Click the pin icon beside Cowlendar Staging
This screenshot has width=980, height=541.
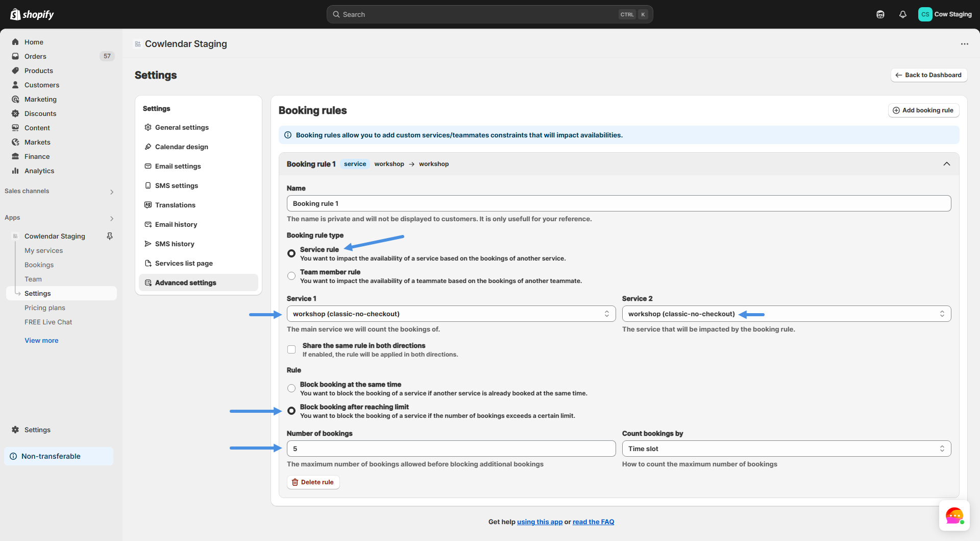109,236
